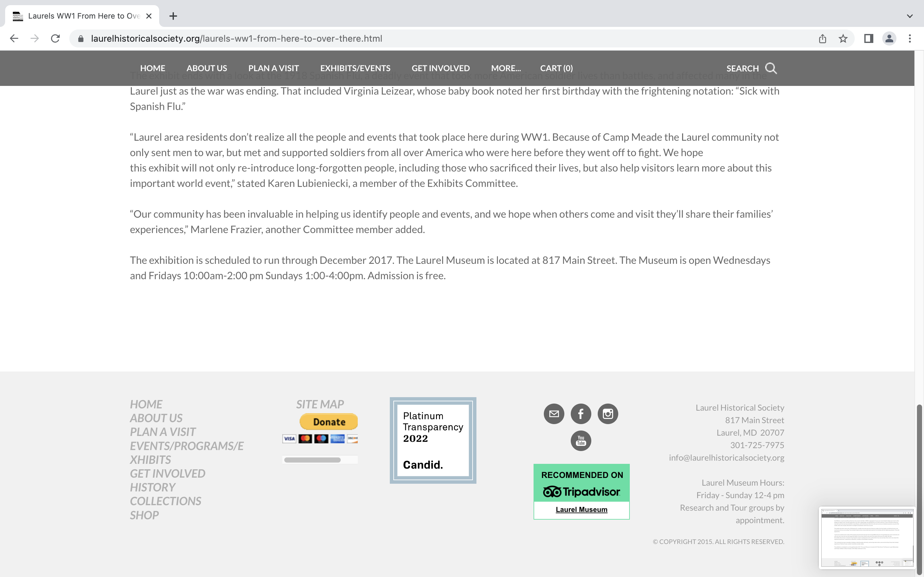Click the PayPal Donate button

tap(329, 422)
